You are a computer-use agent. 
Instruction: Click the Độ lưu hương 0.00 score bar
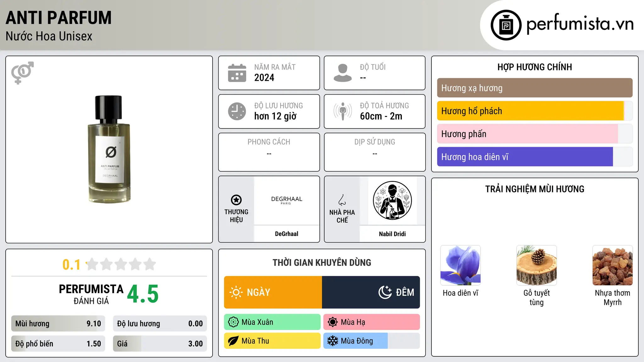click(160, 324)
